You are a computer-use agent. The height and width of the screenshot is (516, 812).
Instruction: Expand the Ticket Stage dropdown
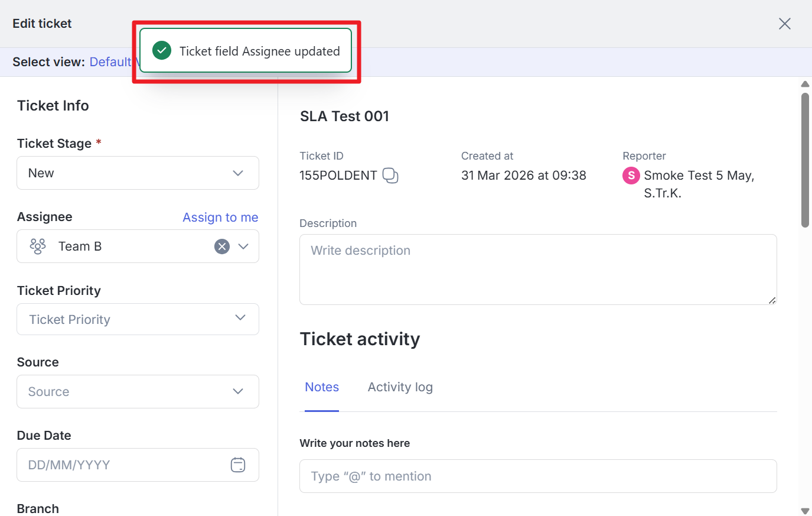[238, 173]
